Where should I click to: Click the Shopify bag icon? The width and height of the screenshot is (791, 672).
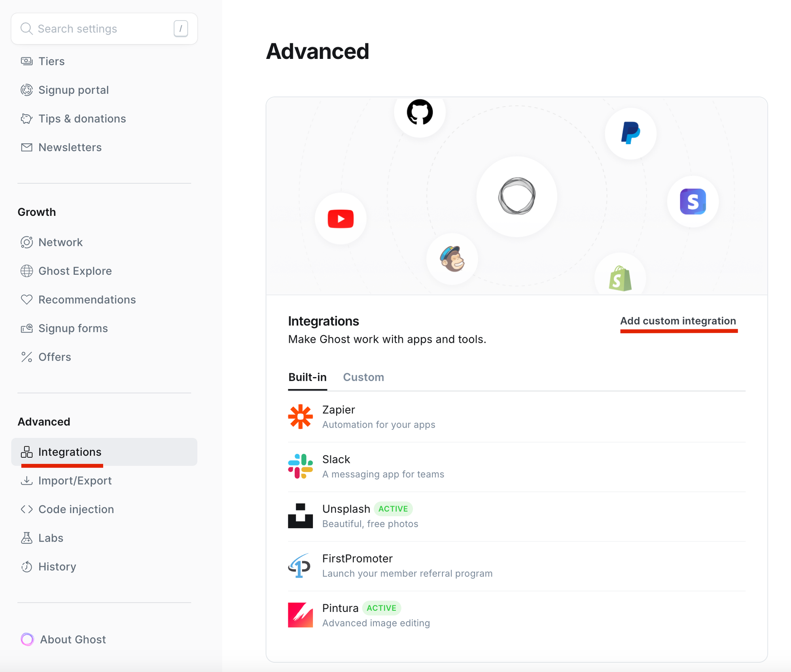620,278
